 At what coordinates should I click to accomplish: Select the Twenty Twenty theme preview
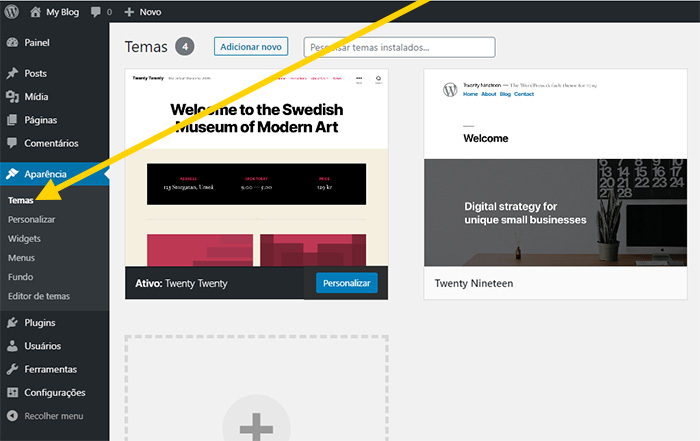click(256, 168)
